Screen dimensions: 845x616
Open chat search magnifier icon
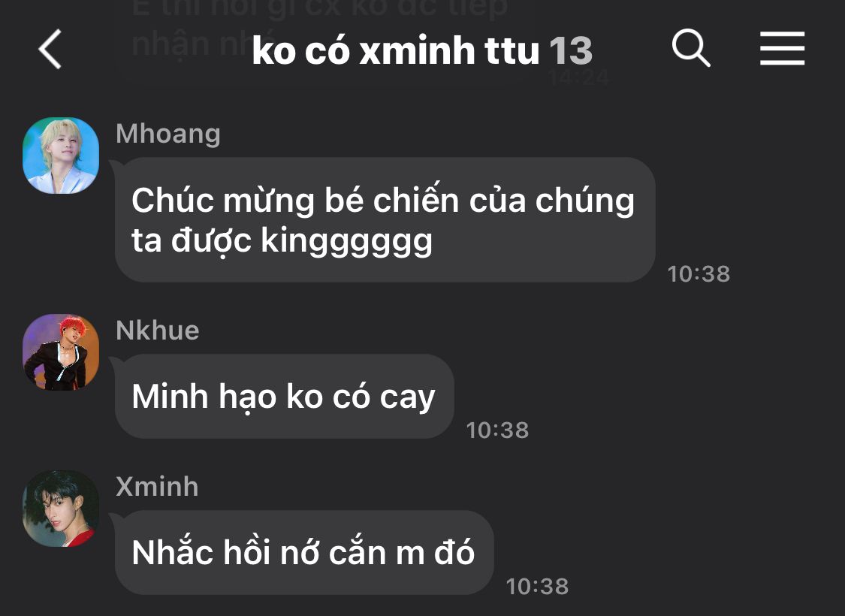[x=691, y=49]
